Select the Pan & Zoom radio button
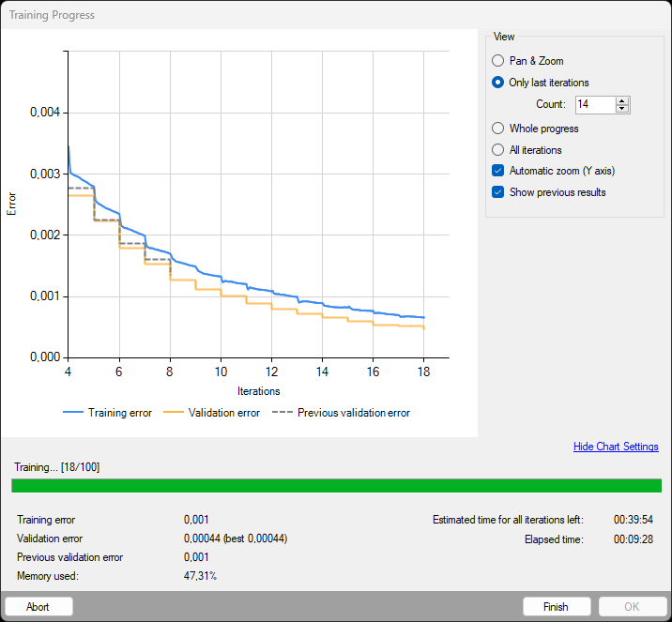Image resolution: width=672 pixels, height=622 pixels. (498, 61)
